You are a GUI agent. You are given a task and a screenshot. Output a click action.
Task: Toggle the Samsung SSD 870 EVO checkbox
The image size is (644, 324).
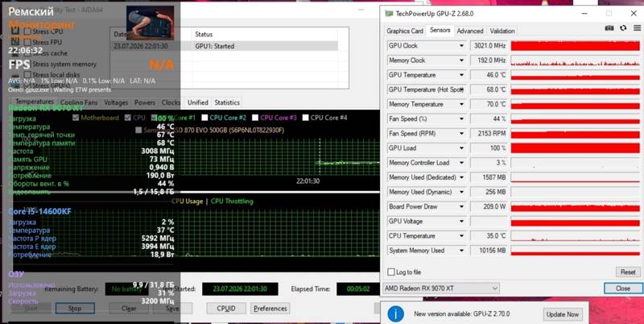[138, 130]
